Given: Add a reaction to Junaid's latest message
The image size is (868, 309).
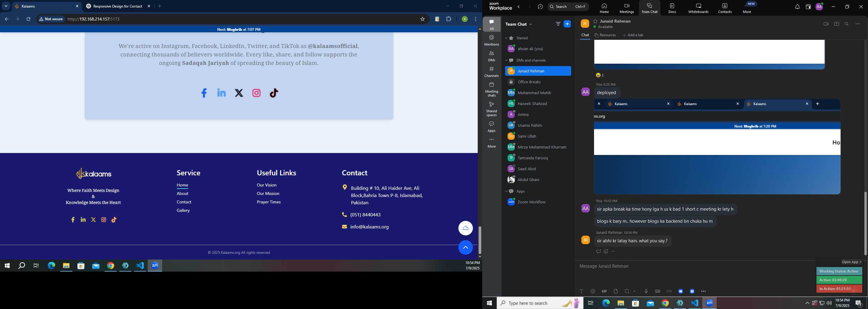Looking at the screenshot, I should [606, 252].
